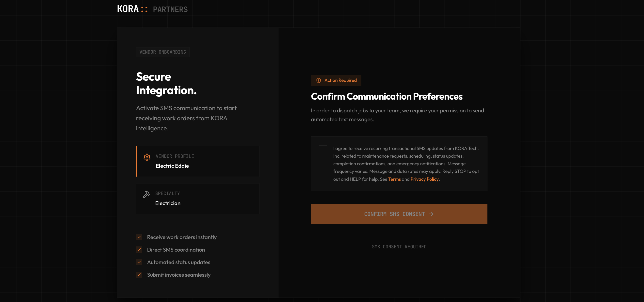Viewport: 644px width, 302px height.
Task: Click the SMS Consent Required notice text
Action: [x=399, y=247]
